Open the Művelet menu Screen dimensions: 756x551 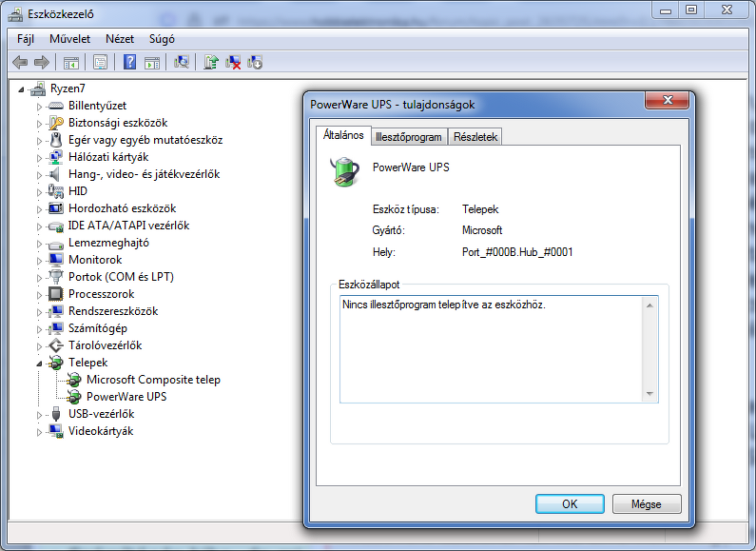click(x=70, y=39)
